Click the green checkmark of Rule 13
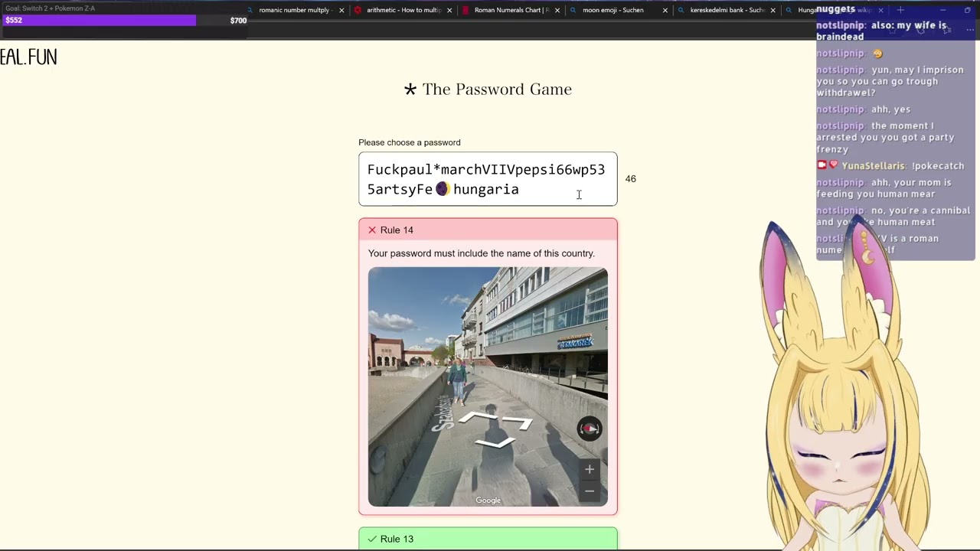 (x=372, y=539)
